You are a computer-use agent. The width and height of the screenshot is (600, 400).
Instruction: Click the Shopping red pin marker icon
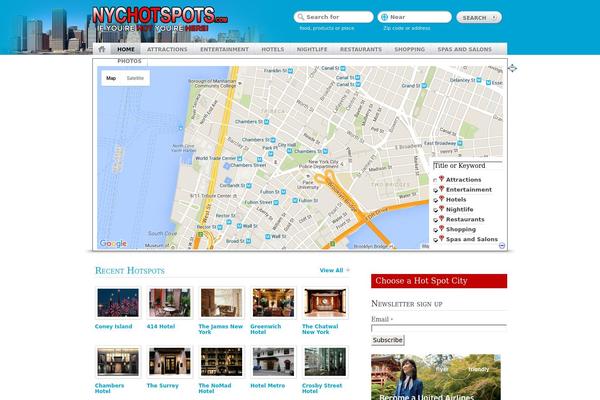pos(441,229)
